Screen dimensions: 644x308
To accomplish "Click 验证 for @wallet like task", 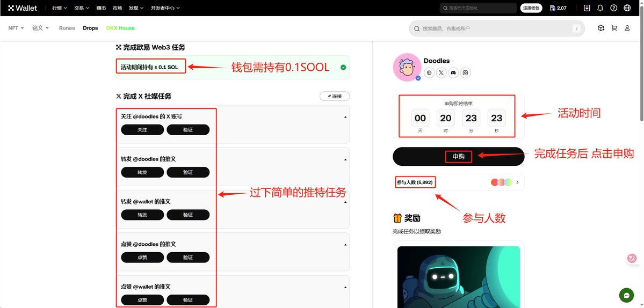I will [188, 300].
